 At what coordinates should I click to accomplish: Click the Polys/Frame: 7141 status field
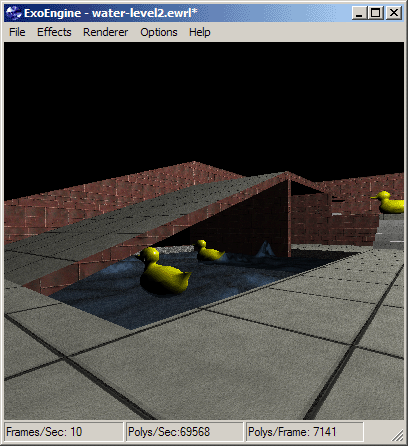[304, 432]
